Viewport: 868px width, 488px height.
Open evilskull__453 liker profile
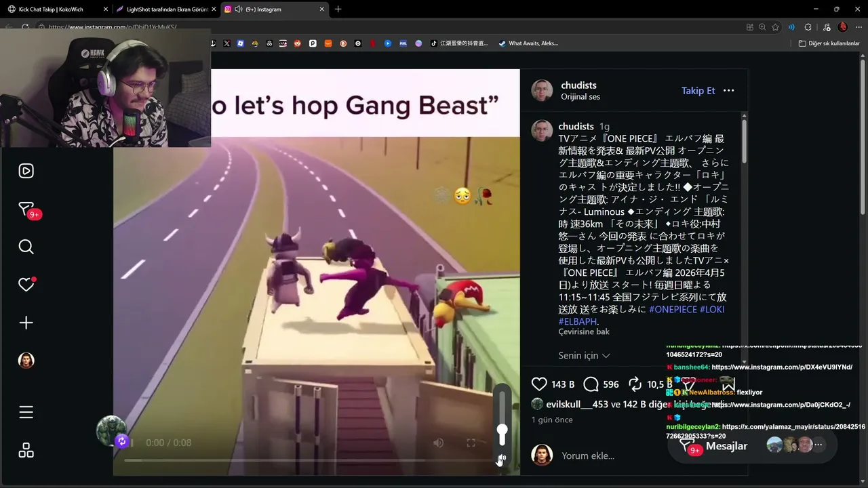click(x=577, y=404)
